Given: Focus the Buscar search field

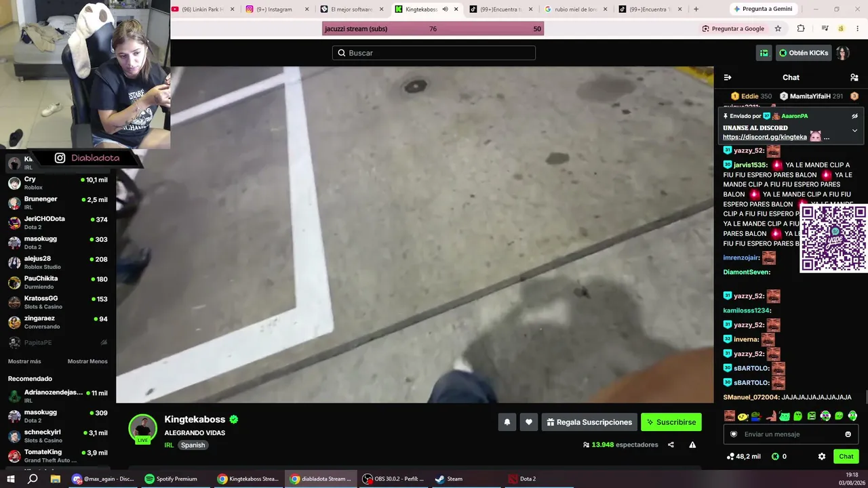Looking at the screenshot, I should [x=434, y=53].
